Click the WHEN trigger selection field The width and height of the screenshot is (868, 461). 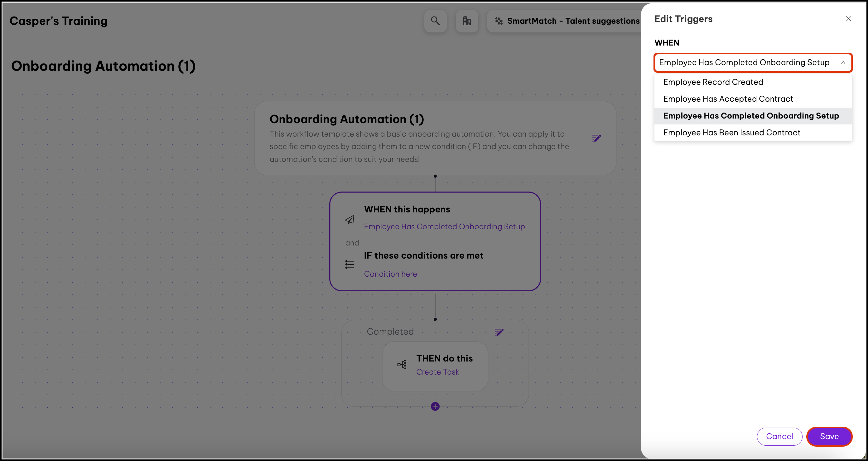744,63
